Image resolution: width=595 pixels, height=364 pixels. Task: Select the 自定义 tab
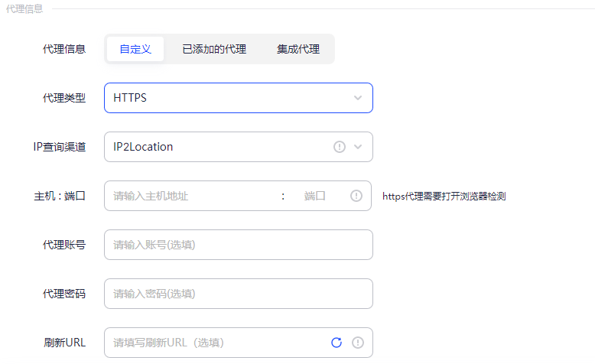[x=135, y=49]
